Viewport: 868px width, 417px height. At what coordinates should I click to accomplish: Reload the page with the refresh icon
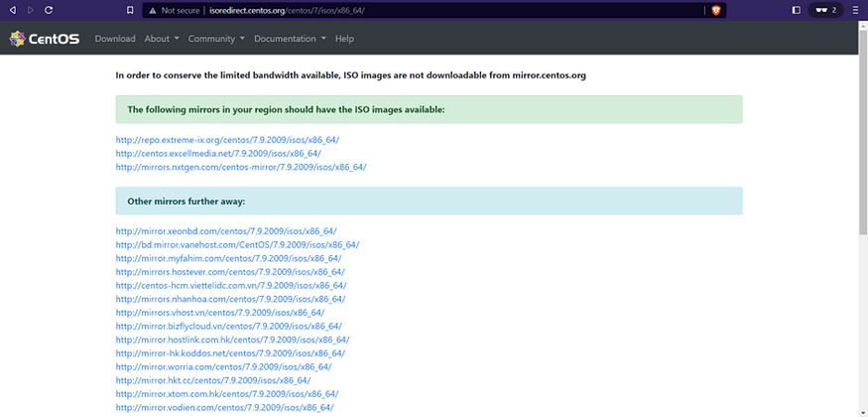click(x=49, y=10)
